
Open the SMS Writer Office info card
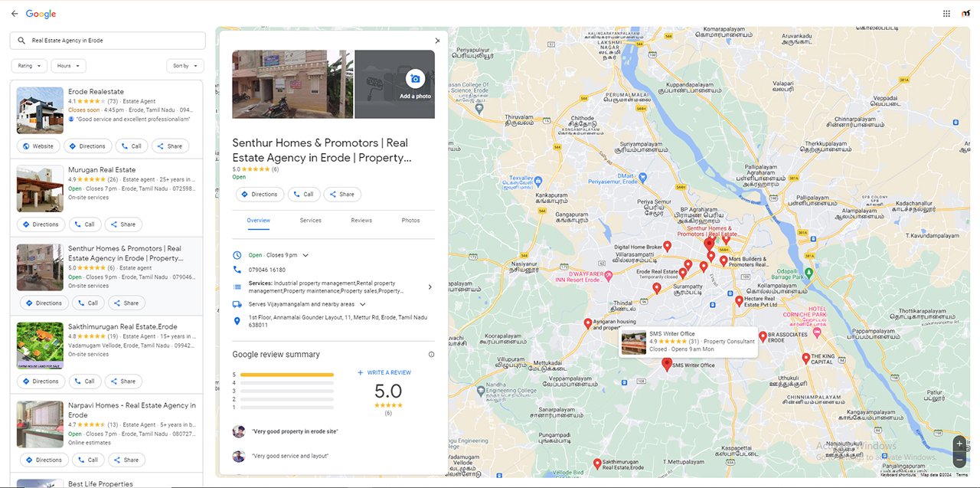pyautogui.click(x=688, y=342)
